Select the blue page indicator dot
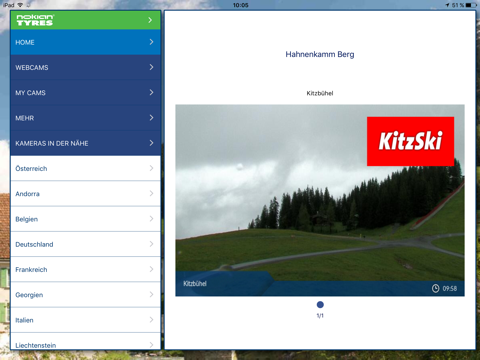480x360 pixels. click(320, 305)
